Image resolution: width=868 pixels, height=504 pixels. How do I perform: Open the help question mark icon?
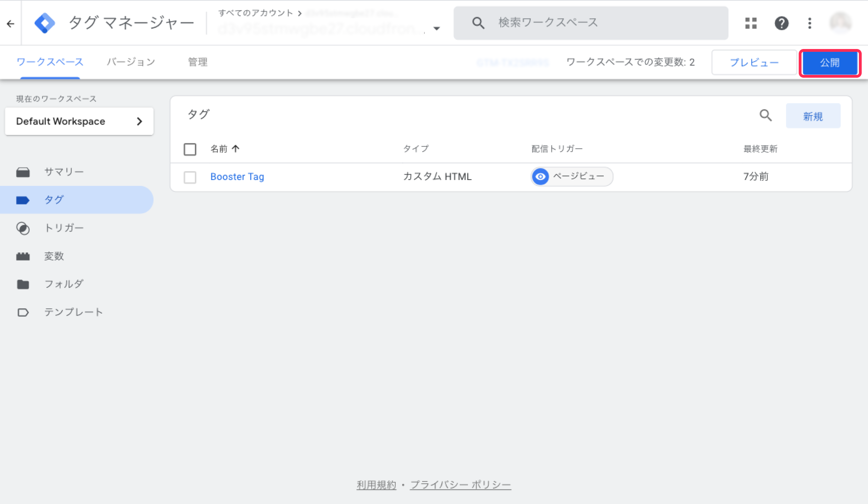(x=781, y=23)
